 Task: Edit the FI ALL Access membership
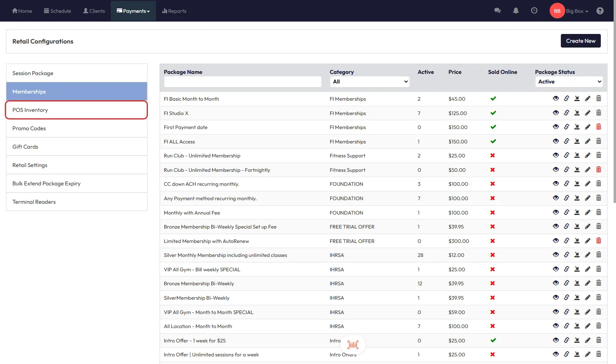pos(588,141)
